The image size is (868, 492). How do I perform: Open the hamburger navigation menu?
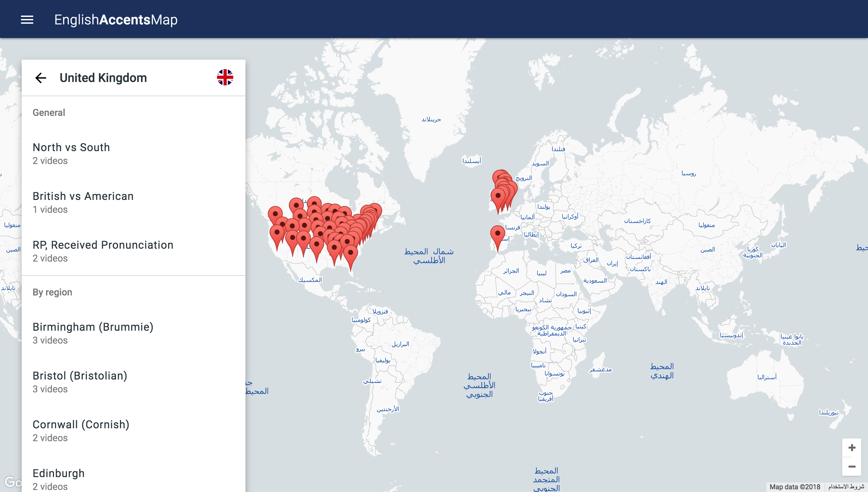coord(27,20)
